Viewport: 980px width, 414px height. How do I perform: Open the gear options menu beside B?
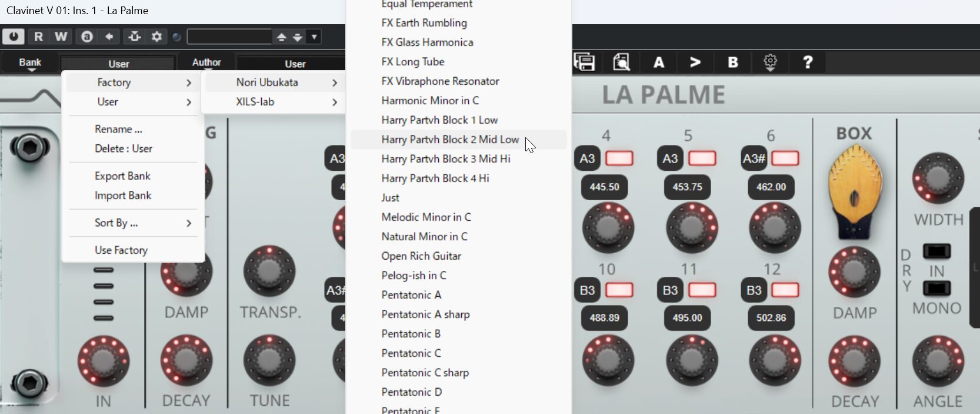770,62
